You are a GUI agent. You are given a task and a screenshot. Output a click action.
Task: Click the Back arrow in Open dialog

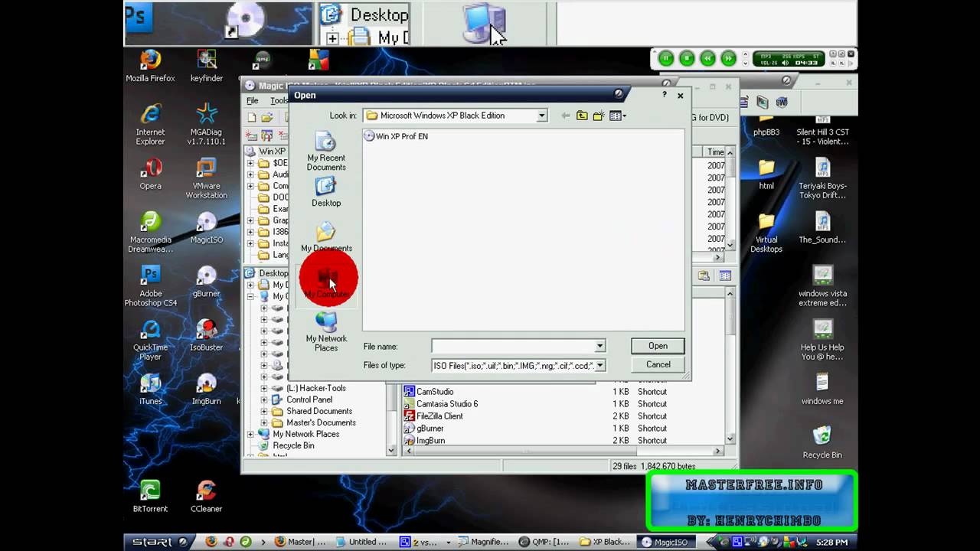(565, 116)
